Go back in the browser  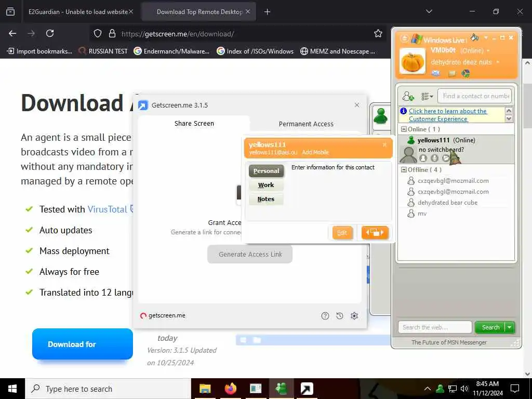[x=12, y=34]
